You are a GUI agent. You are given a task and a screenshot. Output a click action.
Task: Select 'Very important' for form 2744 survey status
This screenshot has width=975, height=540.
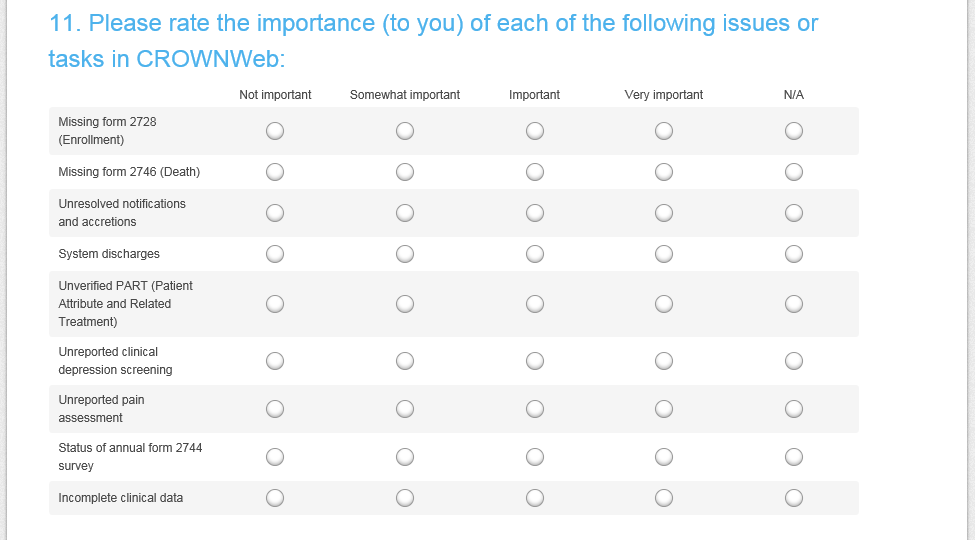[x=664, y=457]
